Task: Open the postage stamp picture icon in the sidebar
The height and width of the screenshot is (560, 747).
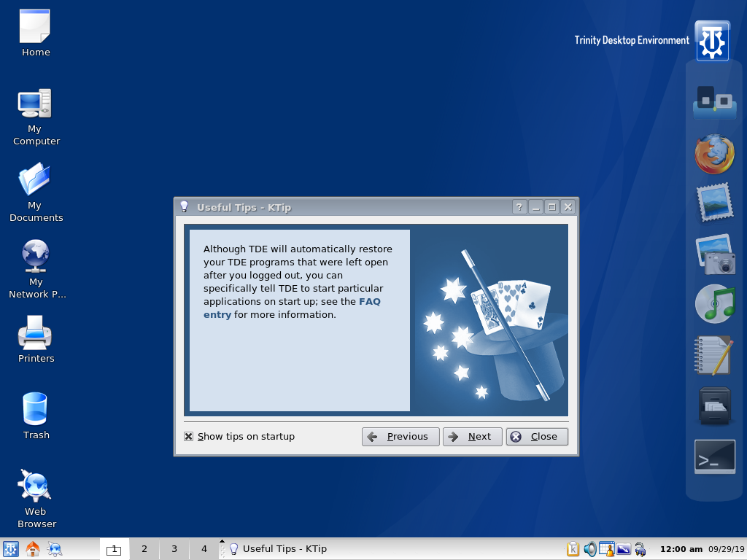Action: (714, 203)
